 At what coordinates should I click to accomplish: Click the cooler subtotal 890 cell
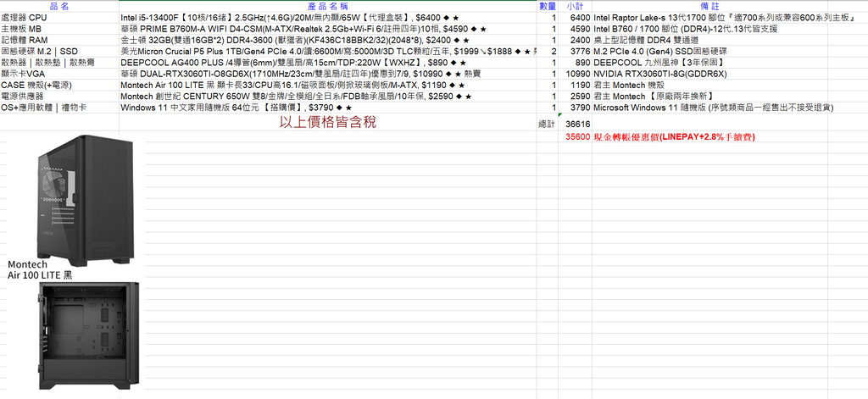click(575, 63)
